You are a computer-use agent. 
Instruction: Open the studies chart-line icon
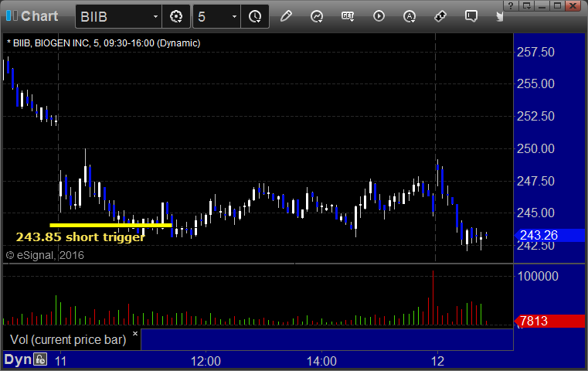[x=317, y=16]
